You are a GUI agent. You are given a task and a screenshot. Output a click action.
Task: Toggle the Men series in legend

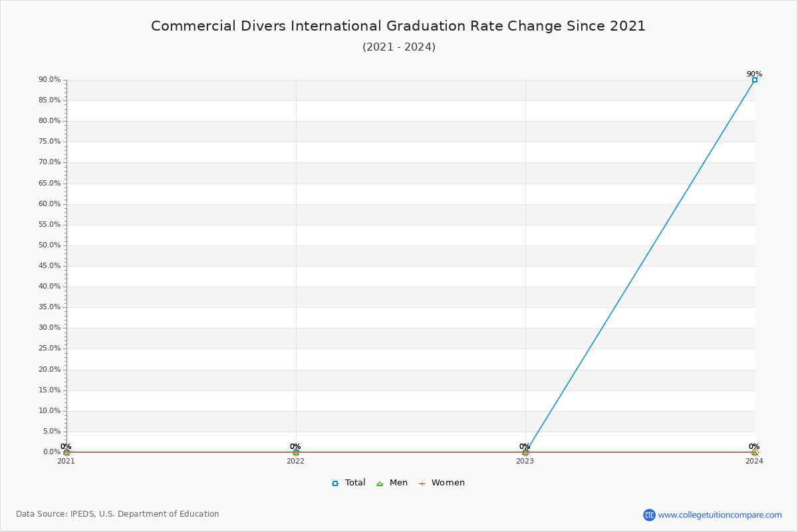392,483
